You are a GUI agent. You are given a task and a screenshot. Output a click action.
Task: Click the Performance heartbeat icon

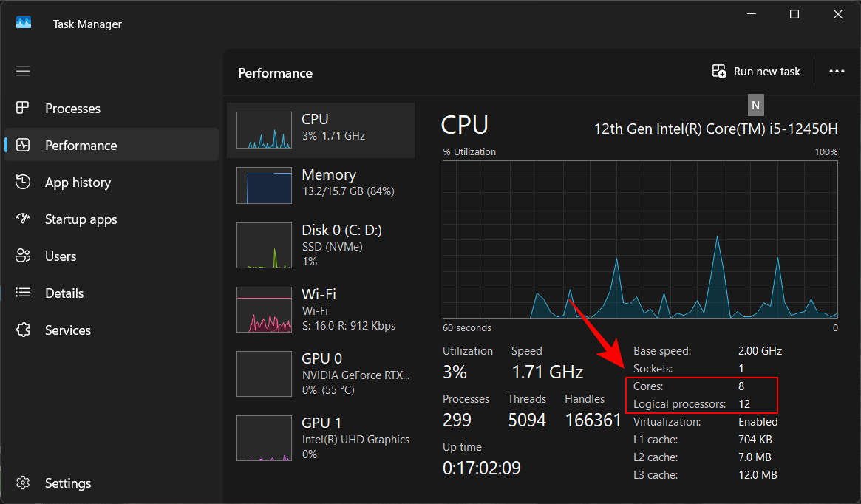coord(23,146)
